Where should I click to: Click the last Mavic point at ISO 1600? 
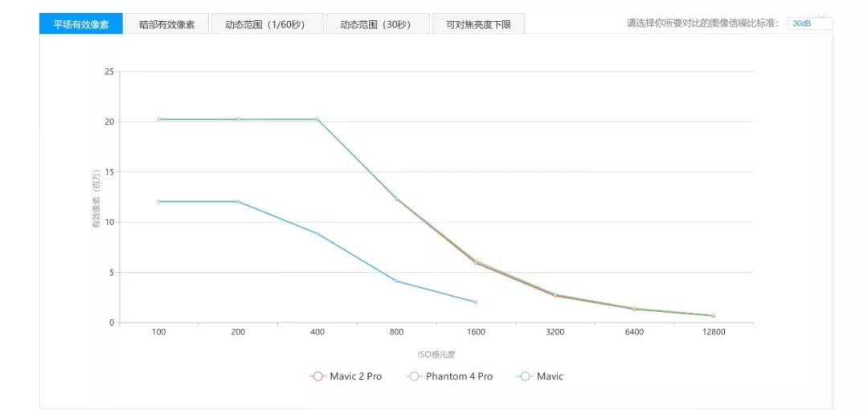click(x=476, y=302)
